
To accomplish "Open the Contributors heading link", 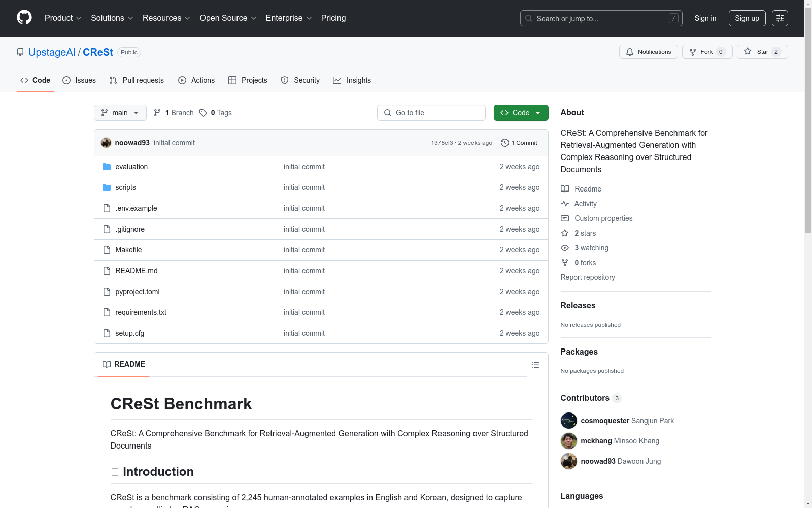I will coord(591,398).
